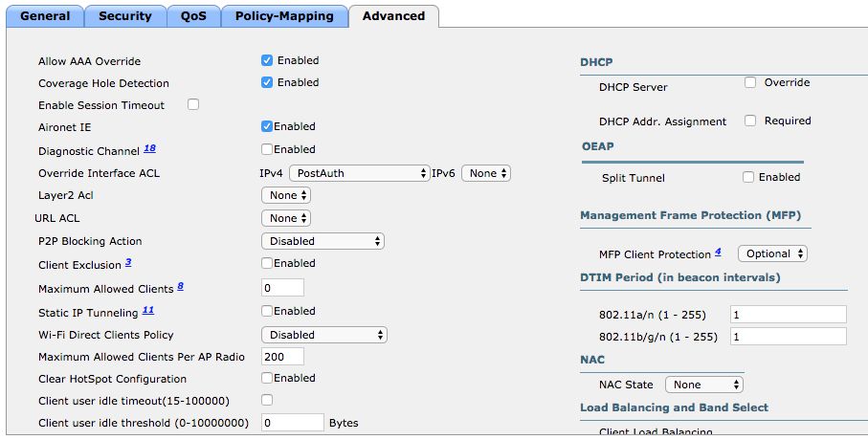The image size is (868, 440).
Task: Click the Management Frame Protection (MFP) heading
Action: tap(690, 215)
